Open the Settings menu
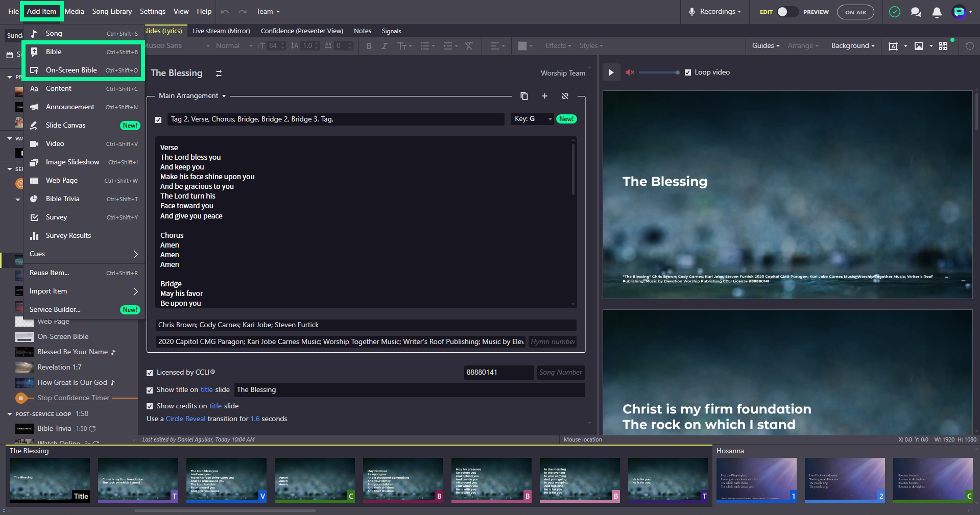The image size is (980, 515). point(153,12)
